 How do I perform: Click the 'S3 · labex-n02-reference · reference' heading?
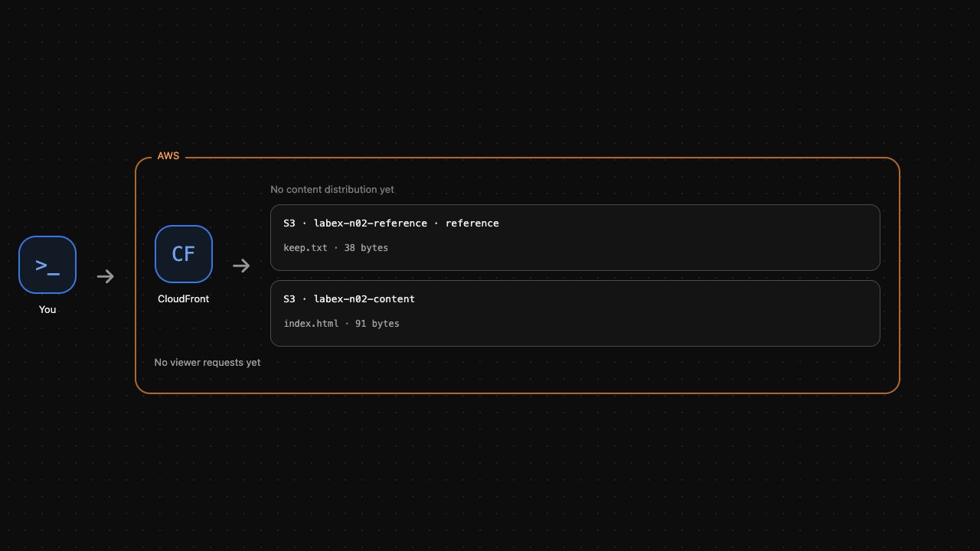tap(391, 223)
